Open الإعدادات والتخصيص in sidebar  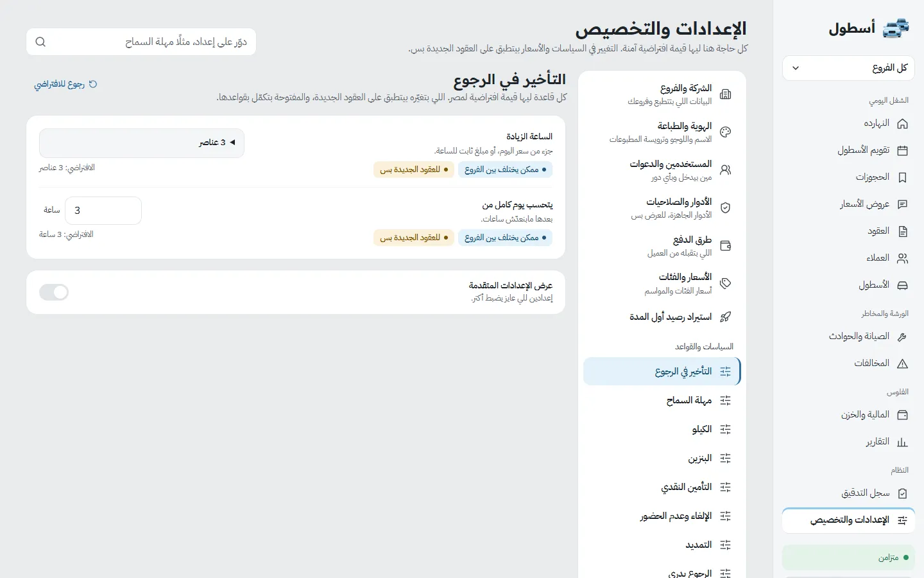pos(848,520)
